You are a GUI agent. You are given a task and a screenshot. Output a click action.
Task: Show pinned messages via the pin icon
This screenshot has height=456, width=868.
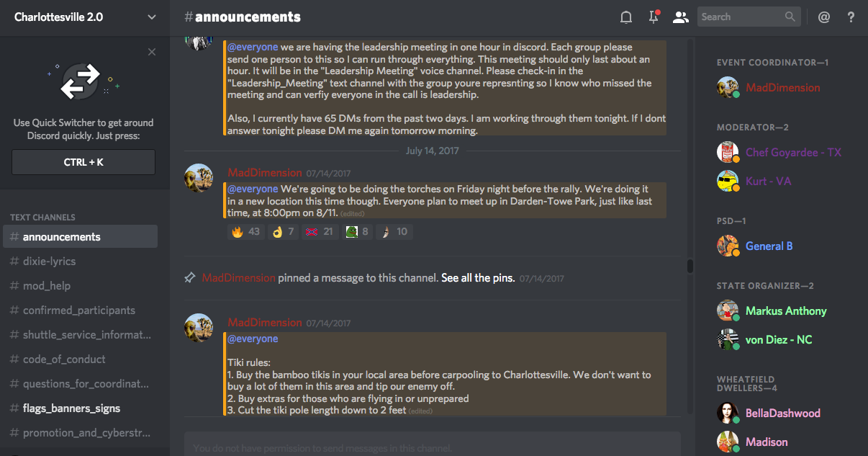point(654,17)
